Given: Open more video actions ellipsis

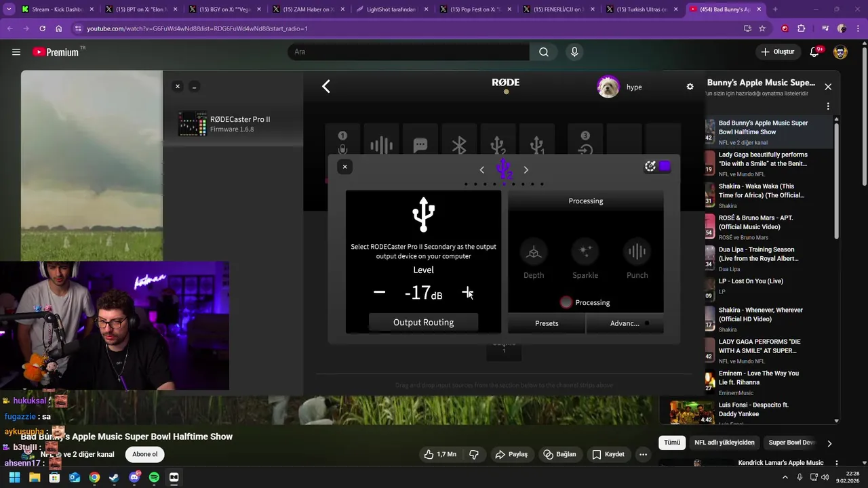Looking at the screenshot, I should tap(643, 454).
